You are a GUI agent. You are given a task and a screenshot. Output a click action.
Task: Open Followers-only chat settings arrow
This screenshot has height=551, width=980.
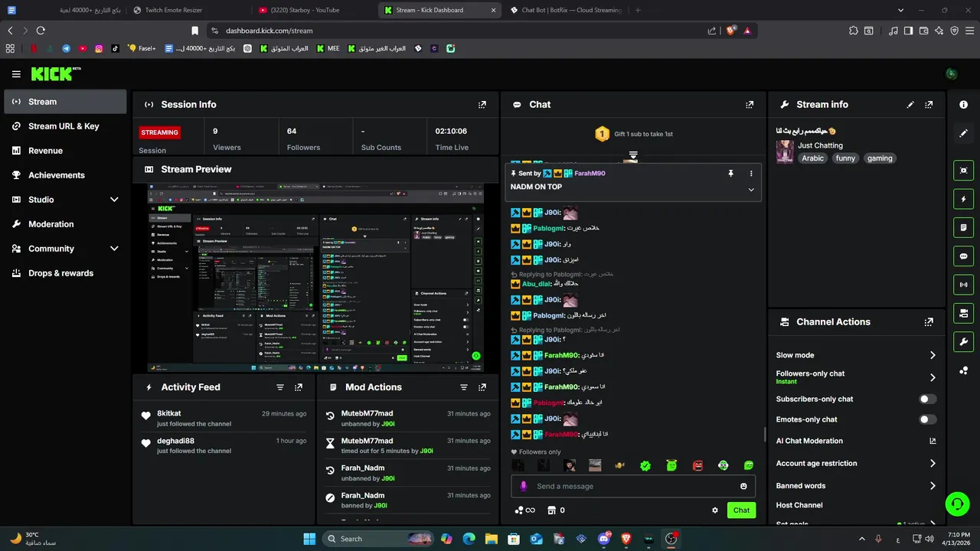click(x=933, y=377)
